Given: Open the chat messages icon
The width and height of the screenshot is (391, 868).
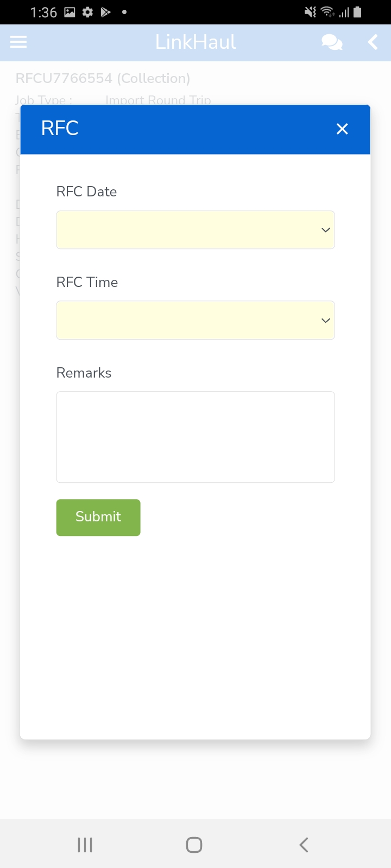Looking at the screenshot, I should [x=331, y=42].
